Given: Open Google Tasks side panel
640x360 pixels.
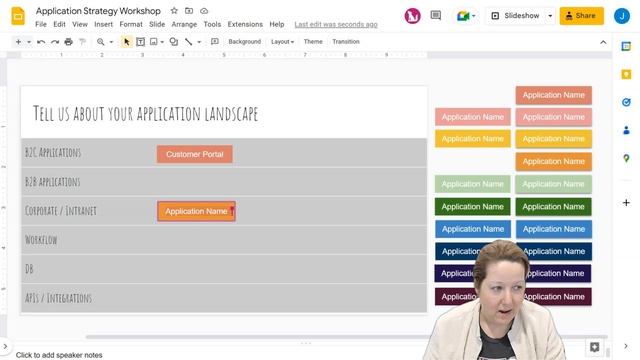Looking at the screenshot, I should (626, 102).
